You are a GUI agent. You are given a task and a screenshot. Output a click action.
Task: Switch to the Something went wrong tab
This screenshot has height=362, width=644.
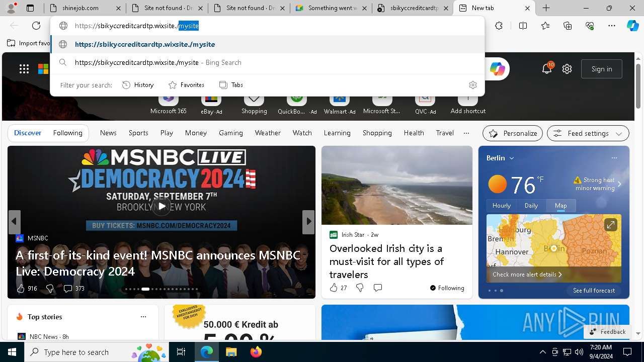[332, 8]
